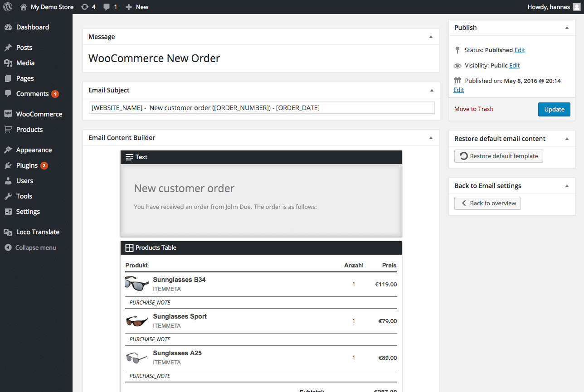Click the Appearance paintbrush icon
The image size is (584, 392).
coord(8,150)
